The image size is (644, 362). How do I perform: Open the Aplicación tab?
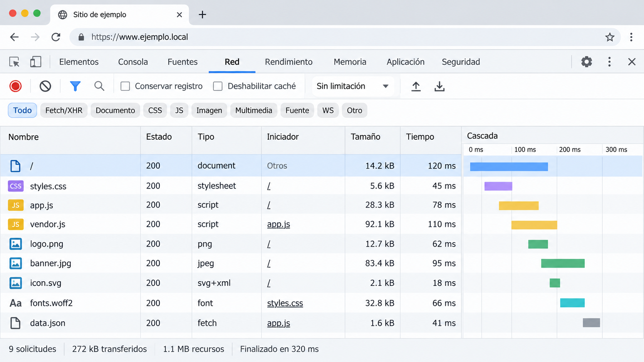click(x=406, y=62)
